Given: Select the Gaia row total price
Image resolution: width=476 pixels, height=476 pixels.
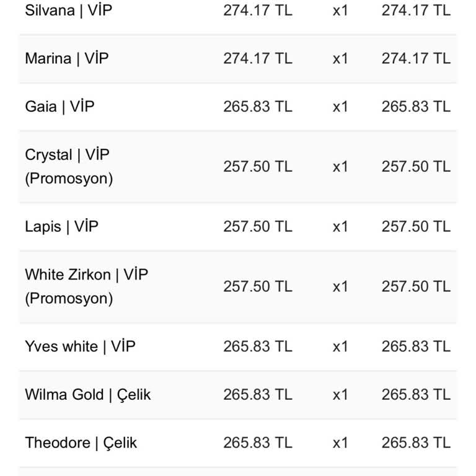Looking at the screenshot, I should (416, 107).
